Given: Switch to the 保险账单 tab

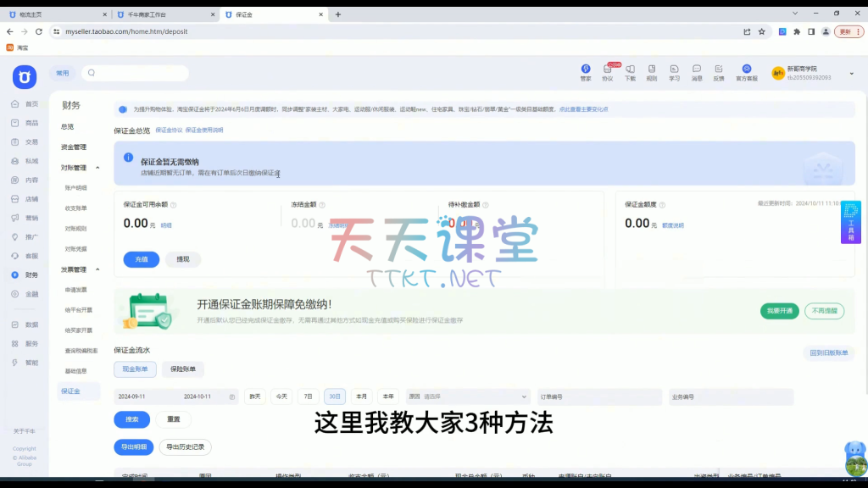Looking at the screenshot, I should click(x=183, y=369).
